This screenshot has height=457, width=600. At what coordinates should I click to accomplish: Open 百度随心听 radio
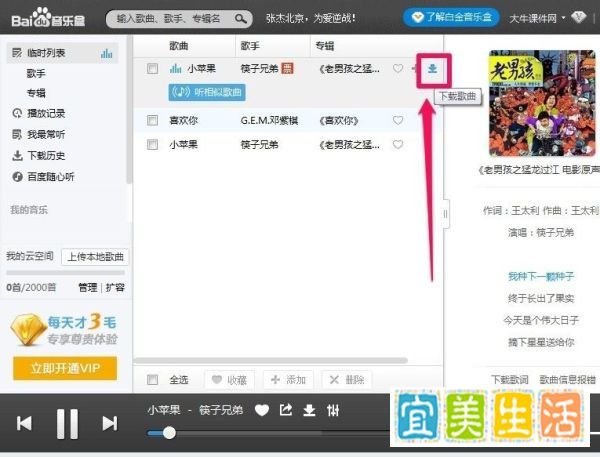[43, 176]
